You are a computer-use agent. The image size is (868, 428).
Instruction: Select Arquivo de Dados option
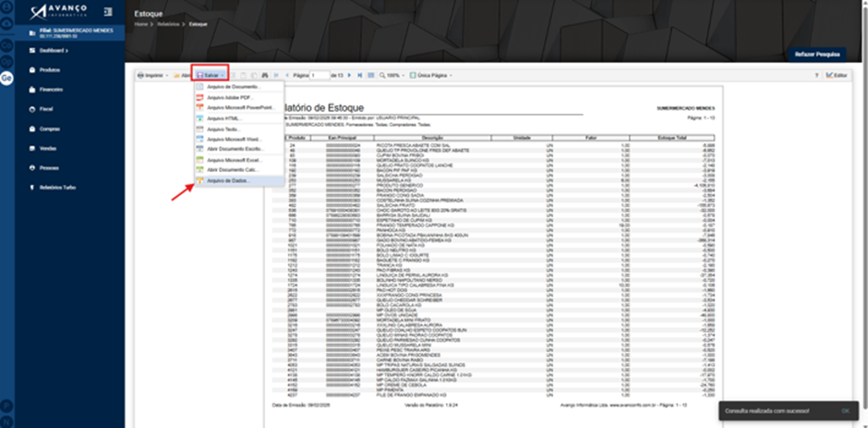(239, 181)
